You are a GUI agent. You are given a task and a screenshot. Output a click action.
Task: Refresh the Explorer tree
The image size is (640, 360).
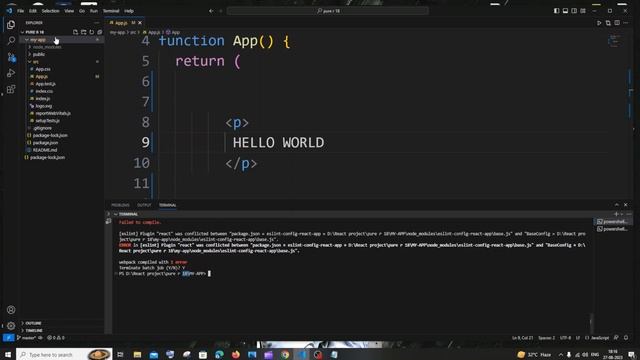[x=91, y=32]
